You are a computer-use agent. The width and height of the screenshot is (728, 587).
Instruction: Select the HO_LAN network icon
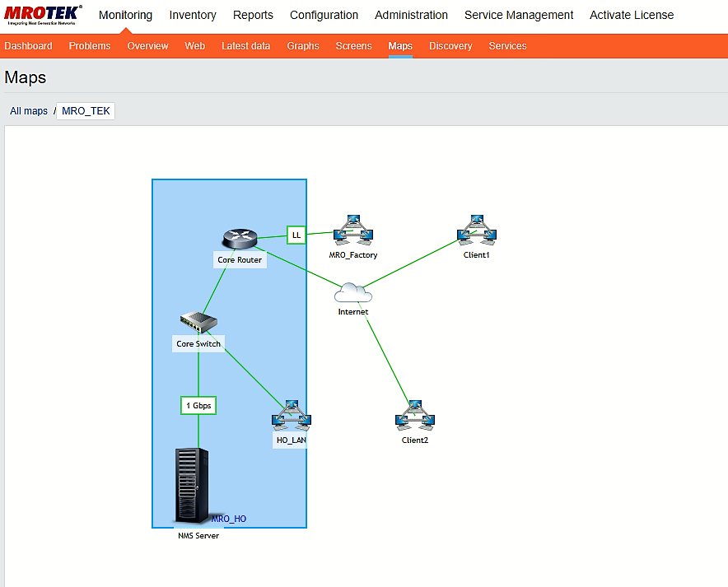point(291,417)
